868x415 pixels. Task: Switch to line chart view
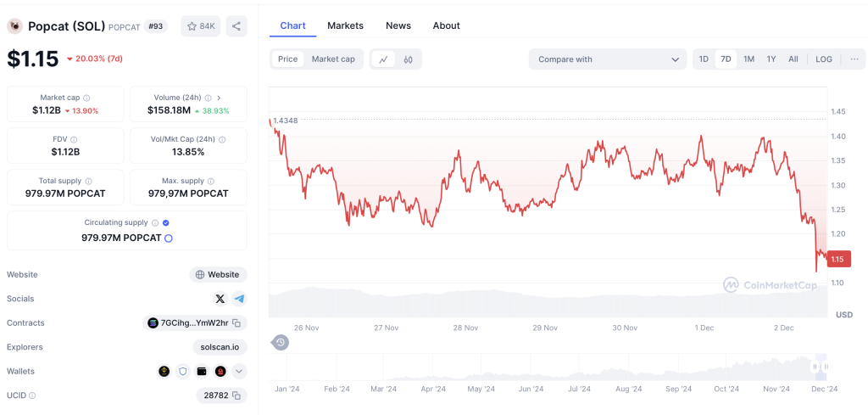coord(383,59)
